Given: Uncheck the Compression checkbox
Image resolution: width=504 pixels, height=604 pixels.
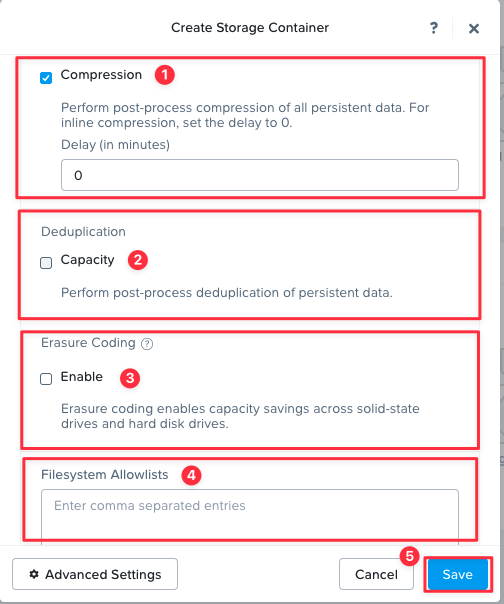Looking at the screenshot, I should point(46,78).
